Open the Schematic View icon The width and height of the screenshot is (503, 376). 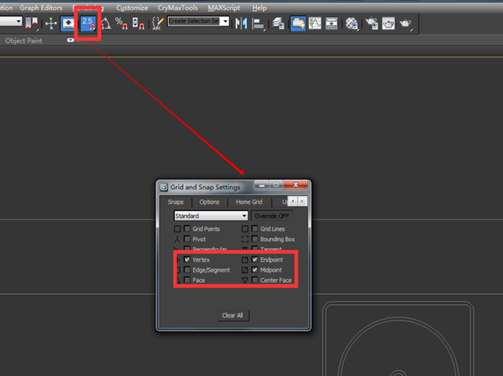tap(332, 23)
